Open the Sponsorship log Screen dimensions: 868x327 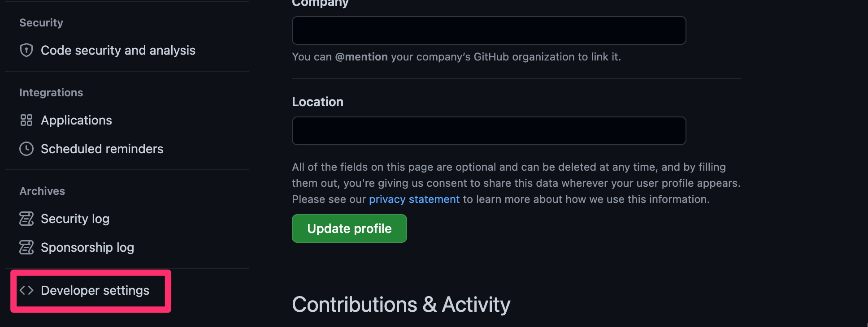[87, 247]
